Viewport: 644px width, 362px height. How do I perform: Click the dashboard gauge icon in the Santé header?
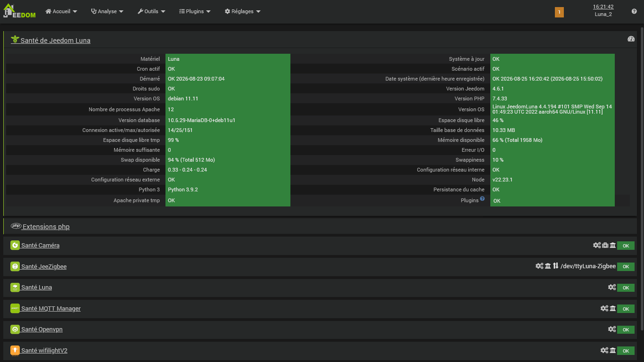click(x=631, y=39)
